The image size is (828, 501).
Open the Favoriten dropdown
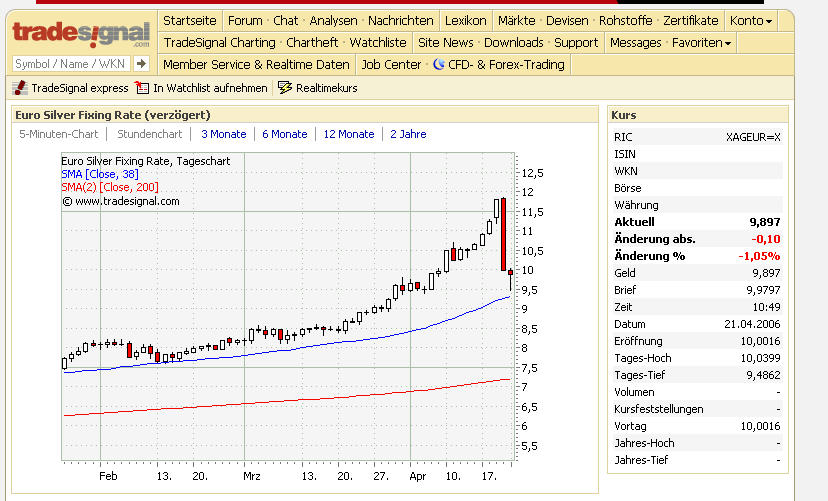click(701, 43)
